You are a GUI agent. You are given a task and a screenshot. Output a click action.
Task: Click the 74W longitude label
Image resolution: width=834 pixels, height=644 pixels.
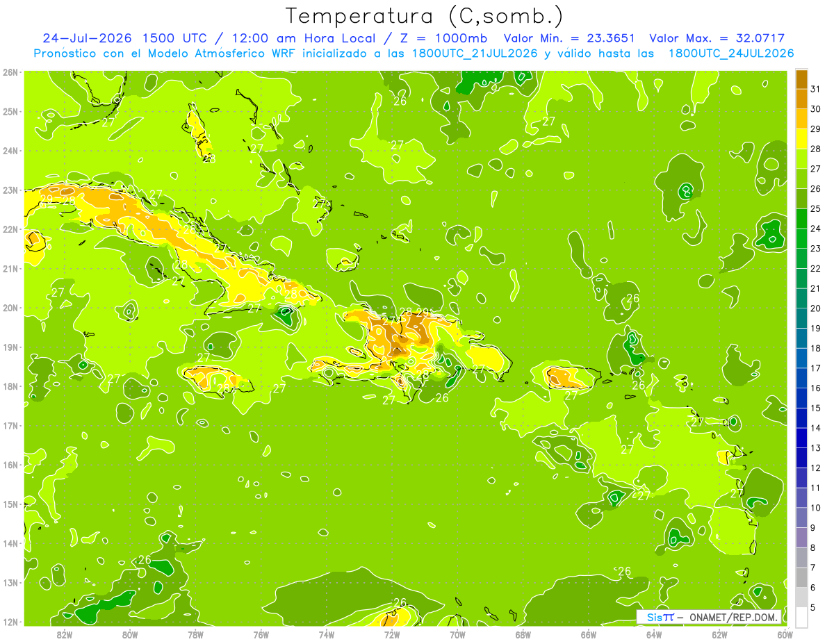pos(326,634)
